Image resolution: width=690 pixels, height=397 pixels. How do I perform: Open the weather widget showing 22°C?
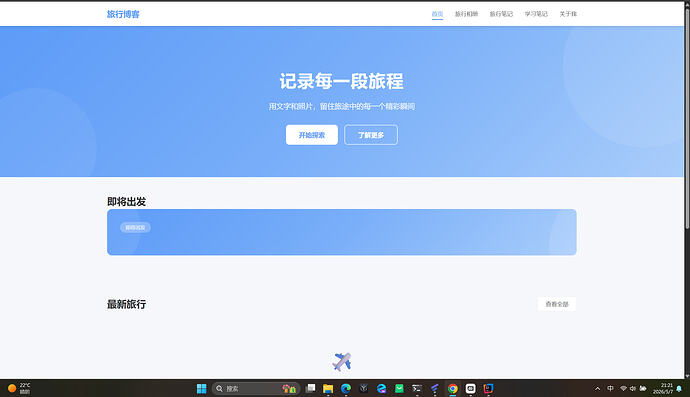(x=19, y=388)
